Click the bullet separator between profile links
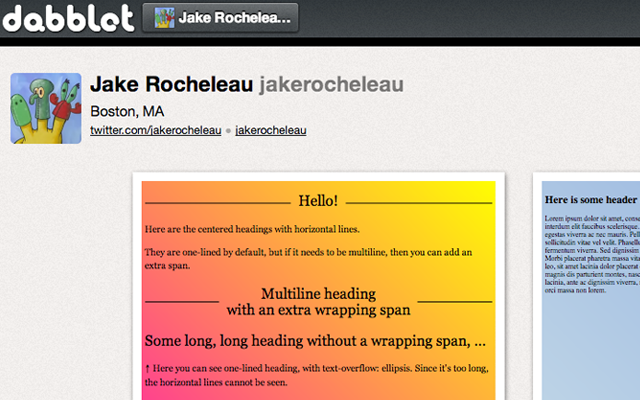This screenshot has height=400, width=640. pyautogui.click(x=228, y=131)
